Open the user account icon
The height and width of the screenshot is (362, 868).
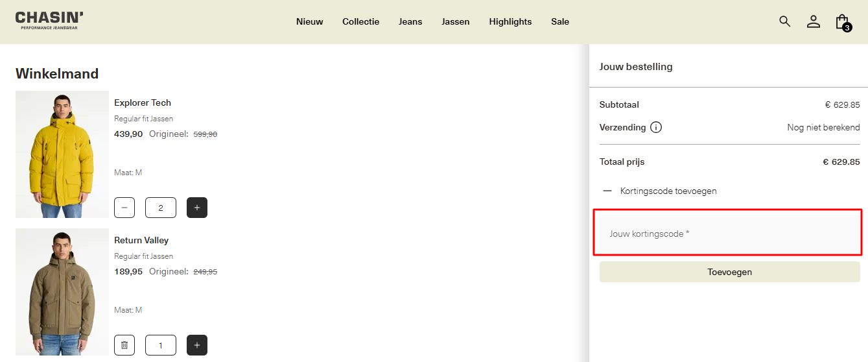click(x=813, y=21)
